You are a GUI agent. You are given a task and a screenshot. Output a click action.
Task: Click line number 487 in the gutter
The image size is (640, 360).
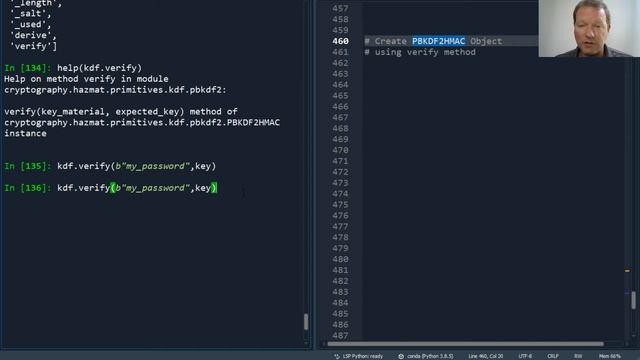pos(340,336)
